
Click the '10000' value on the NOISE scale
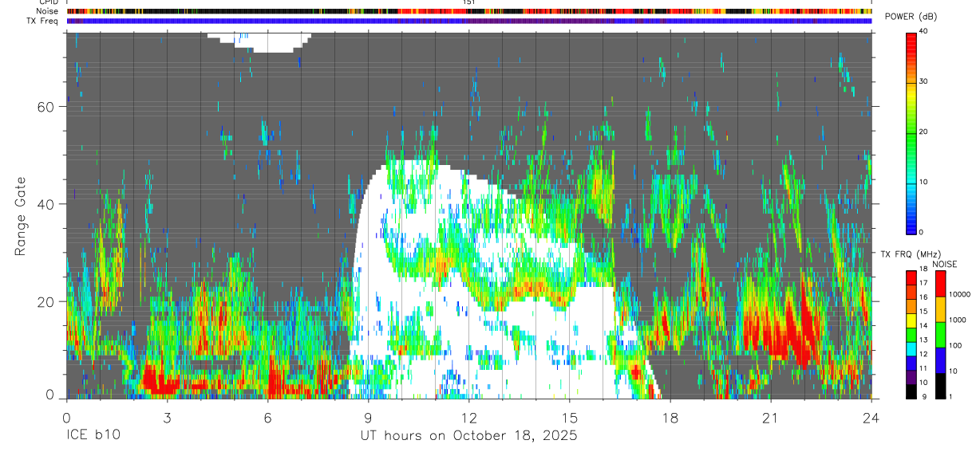[x=960, y=295]
